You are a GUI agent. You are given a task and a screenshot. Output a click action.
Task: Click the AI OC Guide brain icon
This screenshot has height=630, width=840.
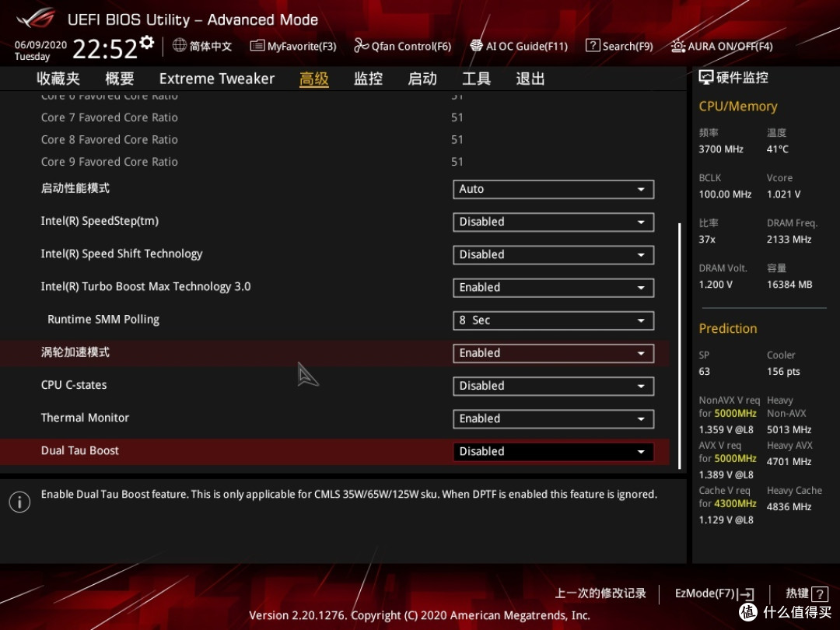[476, 46]
